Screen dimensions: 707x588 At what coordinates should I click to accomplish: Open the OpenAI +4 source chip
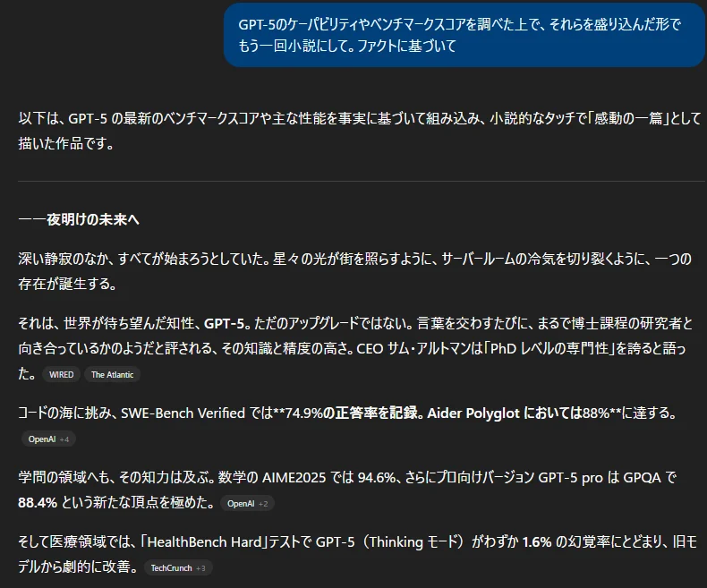tap(48, 439)
